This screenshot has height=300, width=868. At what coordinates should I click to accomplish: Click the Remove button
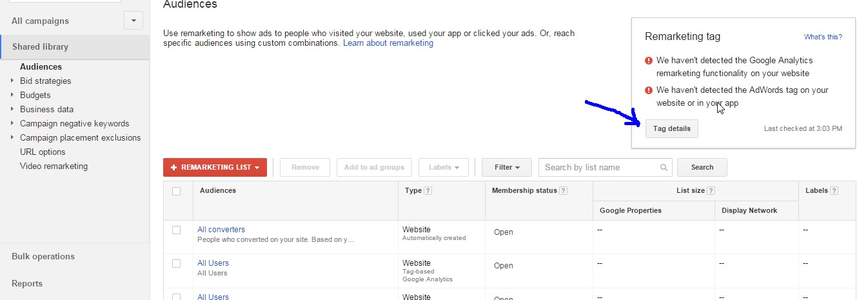[305, 167]
